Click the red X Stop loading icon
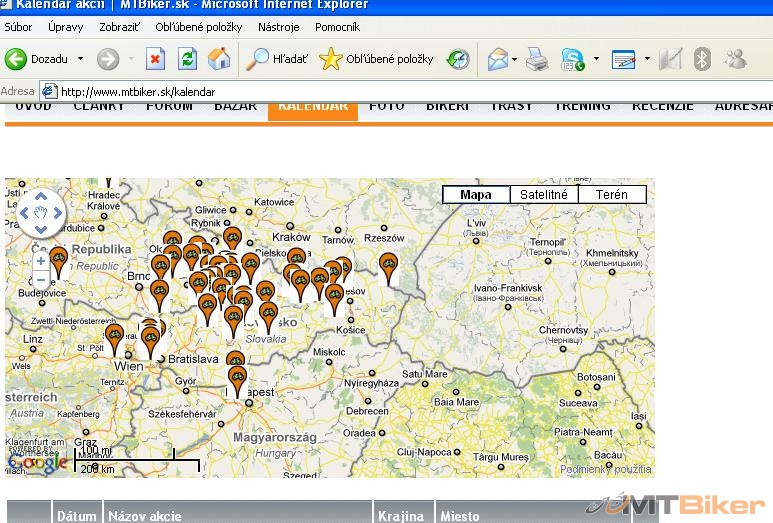773x523 pixels. coord(155,59)
